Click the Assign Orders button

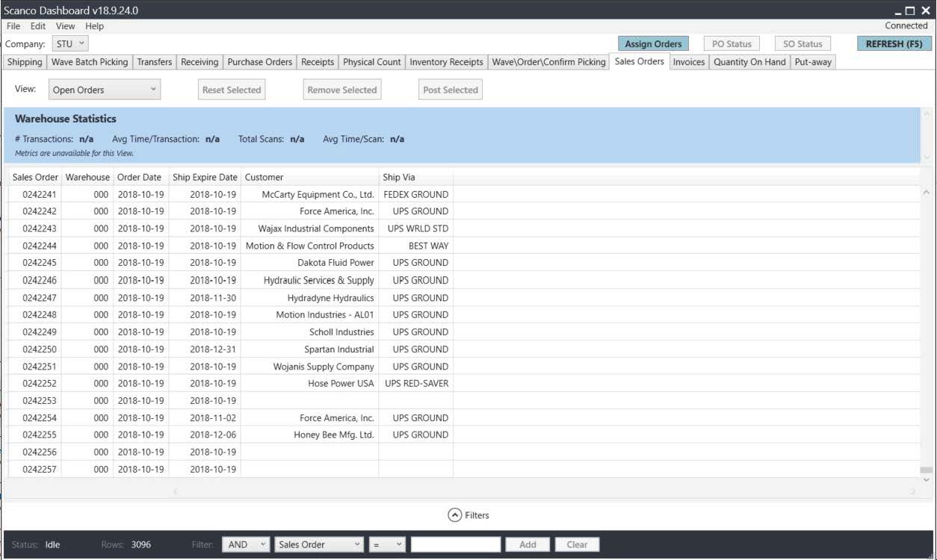tap(652, 43)
